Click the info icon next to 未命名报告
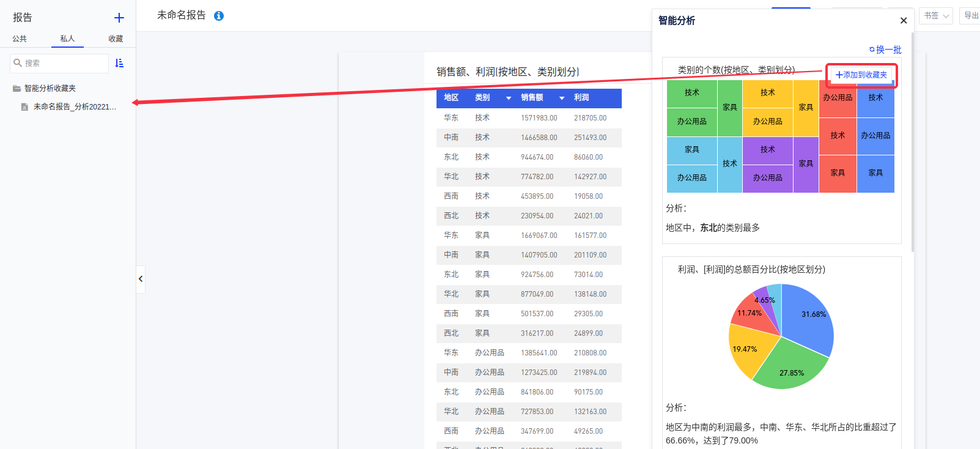Viewport: 980px width, 449px height. pos(219,16)
